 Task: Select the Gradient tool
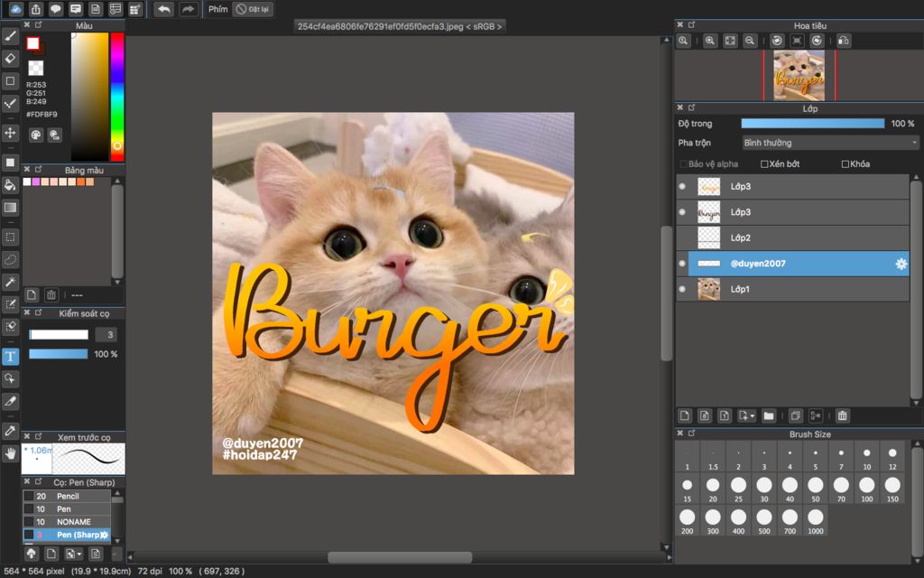(10, 208)
